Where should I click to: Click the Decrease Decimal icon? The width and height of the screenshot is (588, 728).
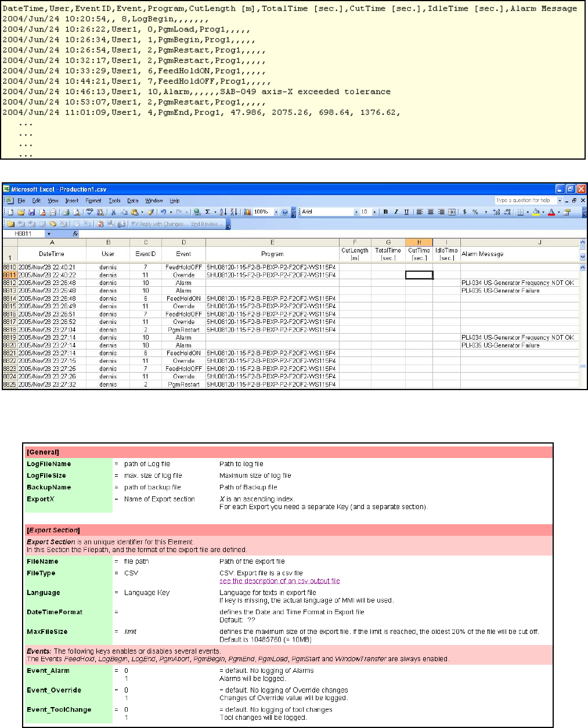(507, 212)
